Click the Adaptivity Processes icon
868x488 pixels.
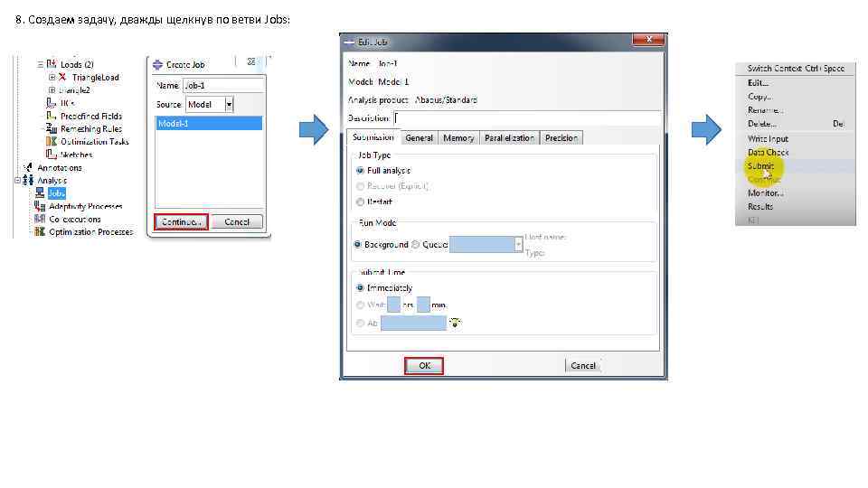pyautogui.click(x=40, y=206)
